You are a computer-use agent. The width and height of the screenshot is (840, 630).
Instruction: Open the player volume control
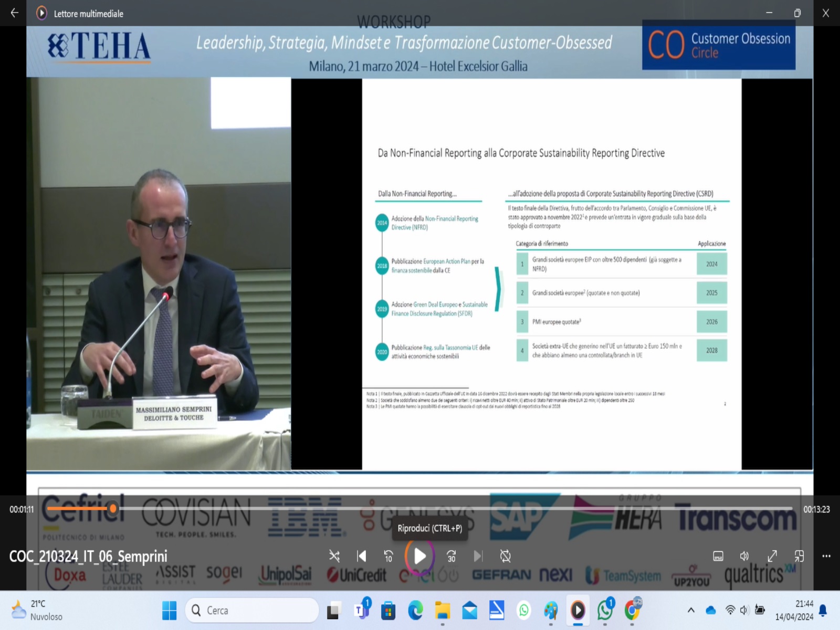(x=744, y=556)
